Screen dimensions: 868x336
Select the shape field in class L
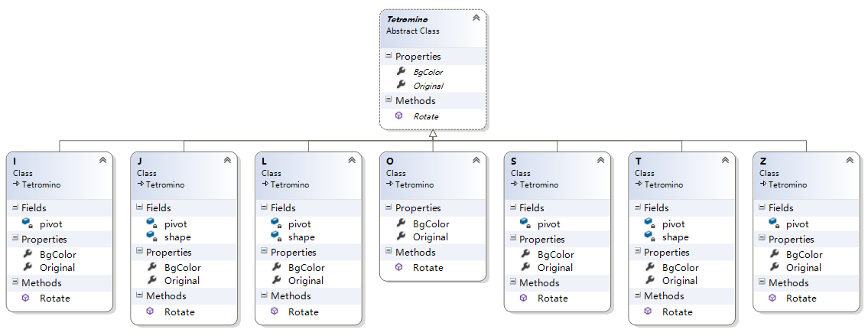tap(301, 237)
